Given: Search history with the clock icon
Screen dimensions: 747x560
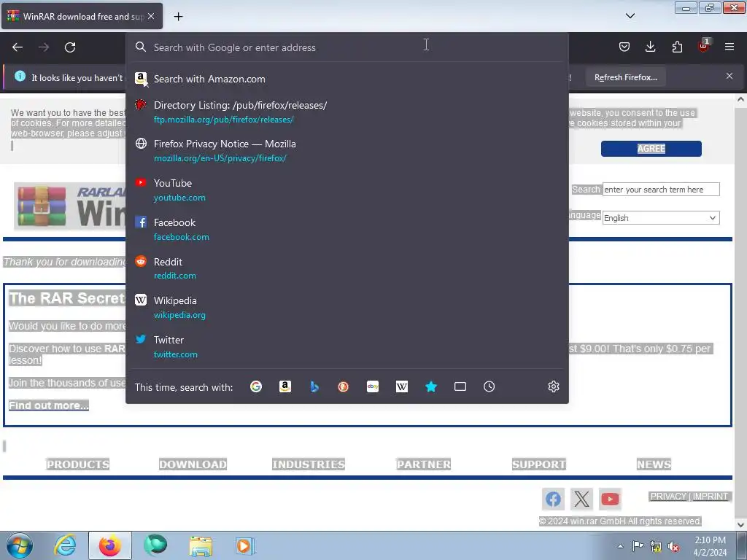Looking at the screenshot, I should pos(489,386).
